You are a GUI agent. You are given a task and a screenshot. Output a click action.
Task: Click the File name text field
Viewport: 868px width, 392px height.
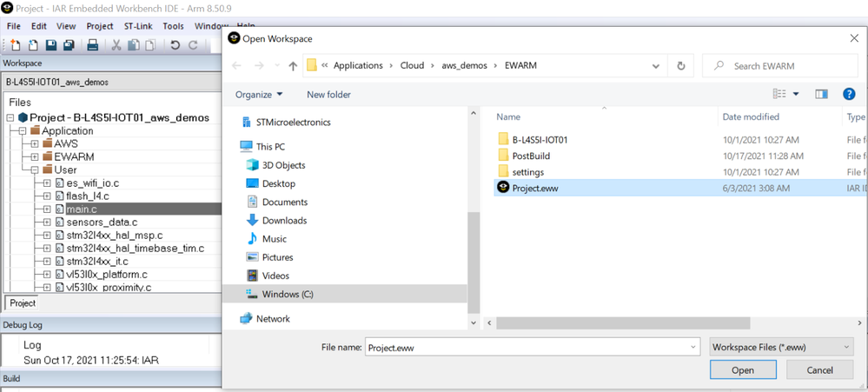pyautogui.click(x=527, y=348)
